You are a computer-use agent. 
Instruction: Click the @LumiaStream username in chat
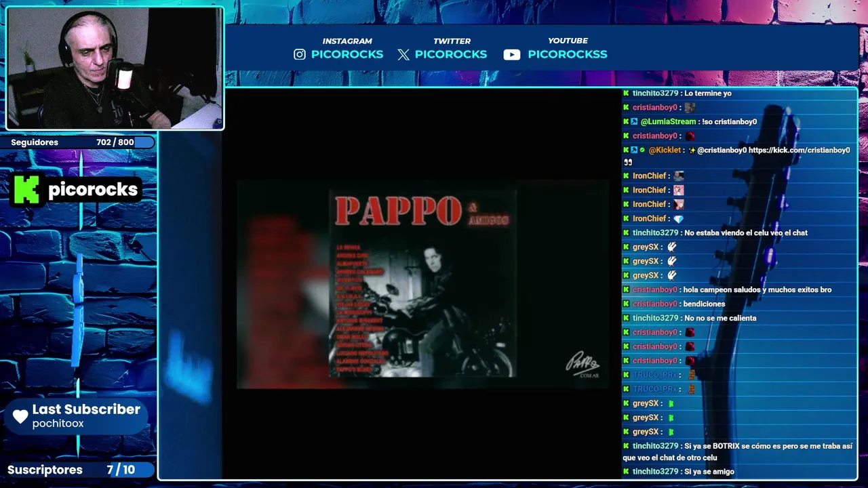pos(668,122)
